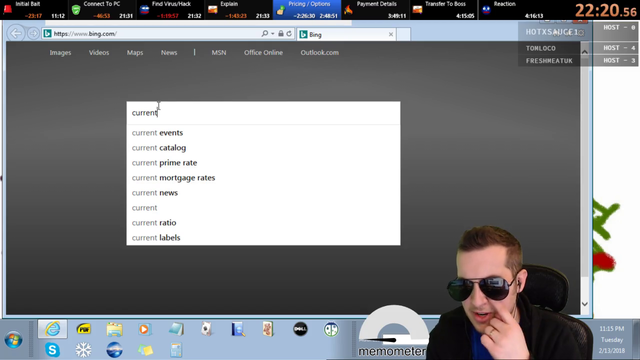Open the Notepad icon on taskbar
This screenshot has height=360, width=640.
tap(176, 329)
